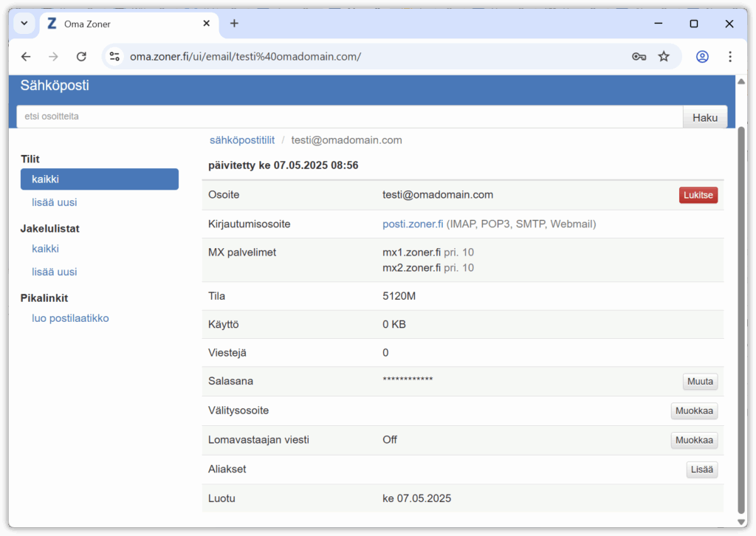This screenshot has width=756, height=536.
Task: Open the Chrome profile icon
Action: pos(702,57)
